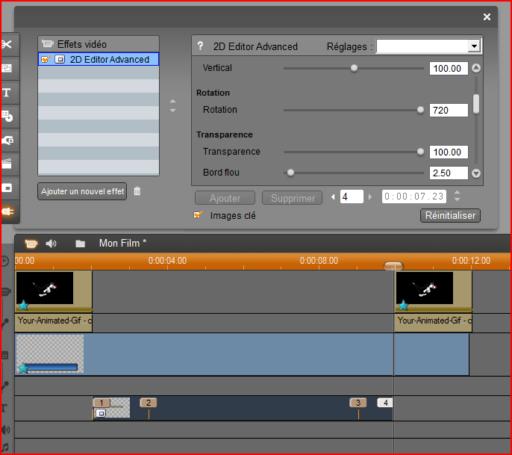Screen dimensions: 512x455
Task: Click the Vertical slider handle
Action: tap(354, 68)
